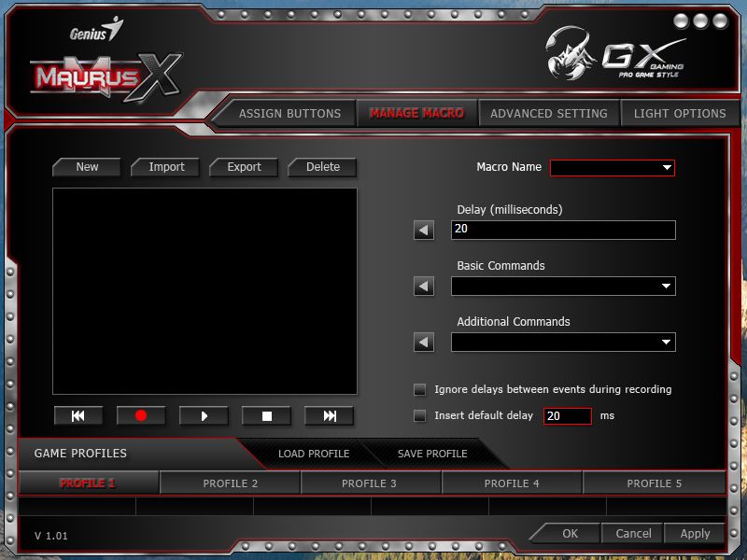Go to the Light Options tab
The width and height of the screenshot is (747, 560).
680,113
